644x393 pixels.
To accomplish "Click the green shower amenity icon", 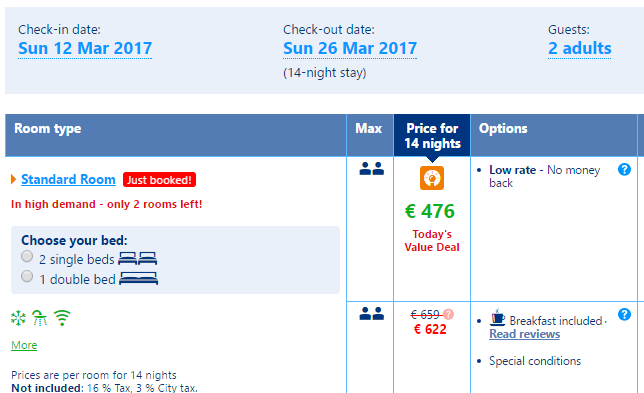I will point(39,318).
